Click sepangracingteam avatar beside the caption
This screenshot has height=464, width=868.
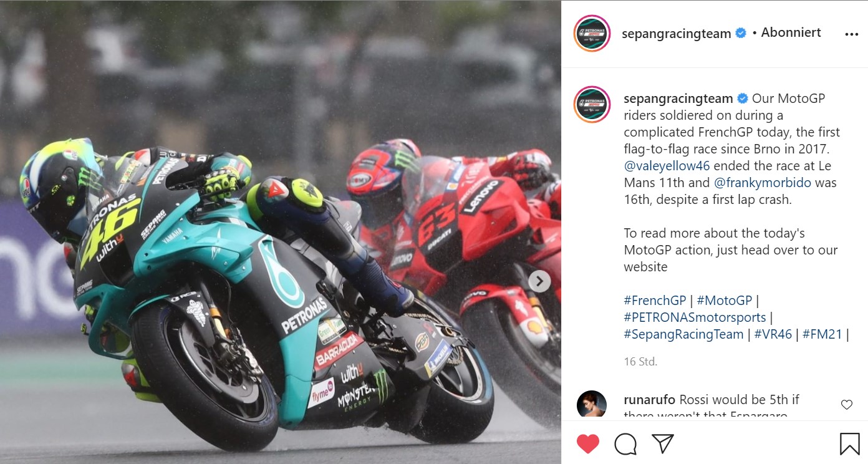(592, 104)
